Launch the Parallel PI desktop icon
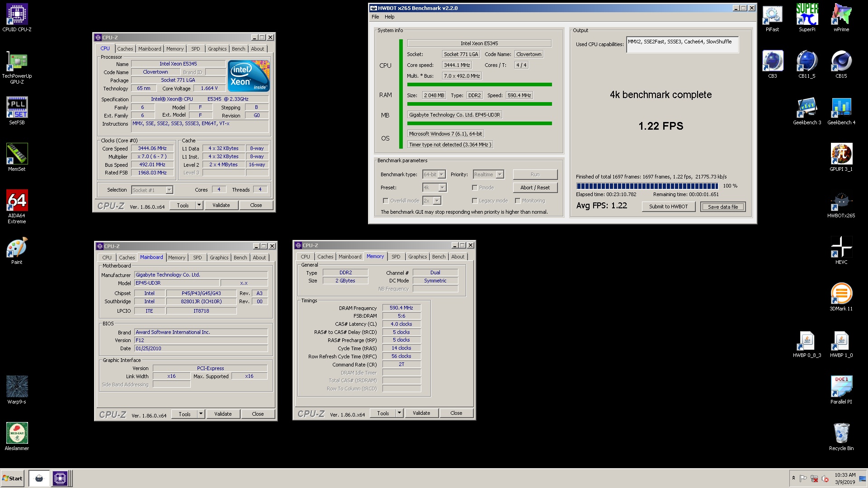 [841, 390]
